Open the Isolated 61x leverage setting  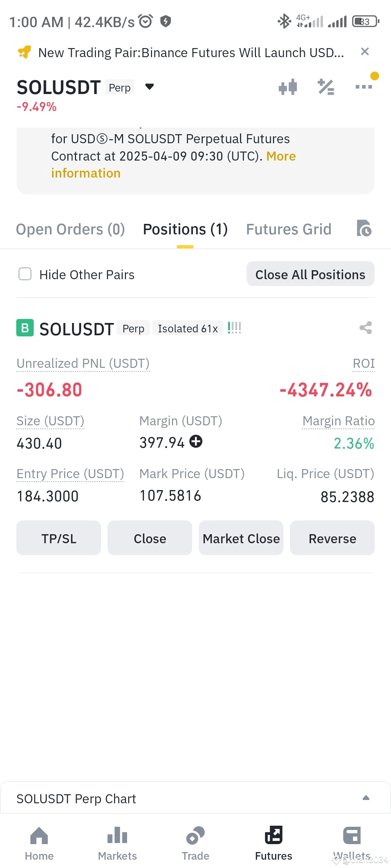click(188, 328)
